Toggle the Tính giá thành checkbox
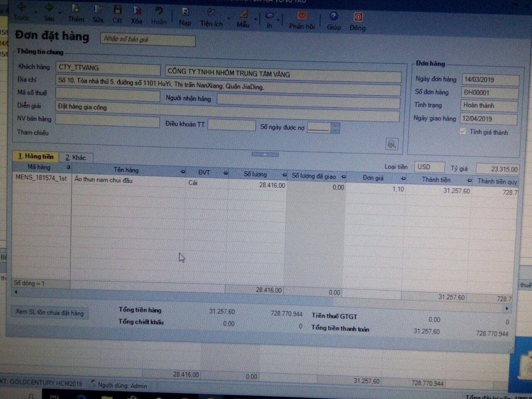532x399 pixels. click(x=463, y=131)
